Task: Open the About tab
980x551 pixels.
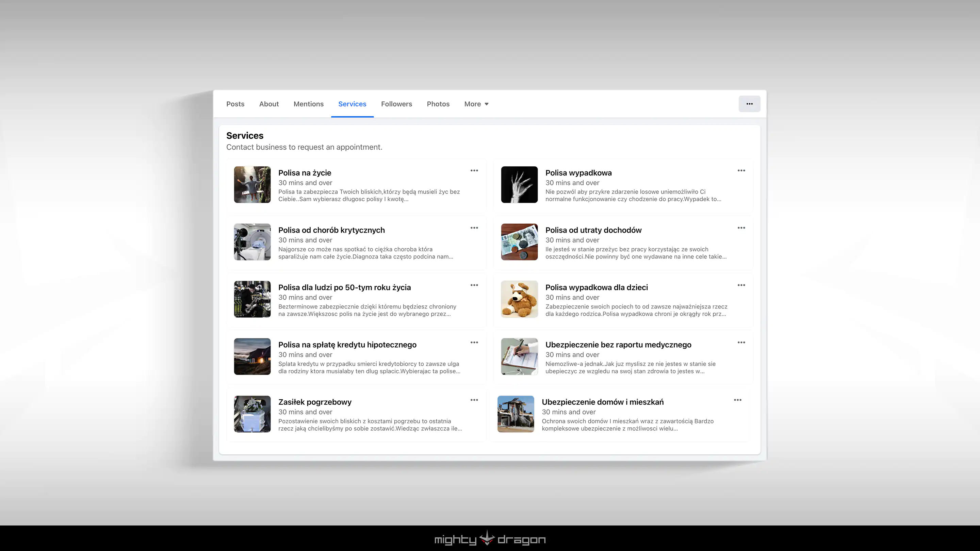Action: 268,104
